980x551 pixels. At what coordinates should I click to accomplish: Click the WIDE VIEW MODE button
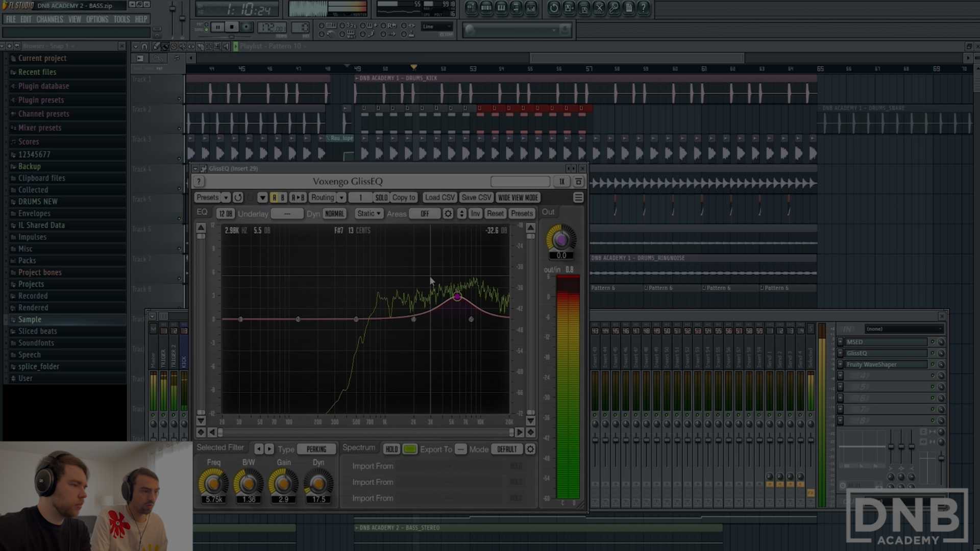coord(518,197)
